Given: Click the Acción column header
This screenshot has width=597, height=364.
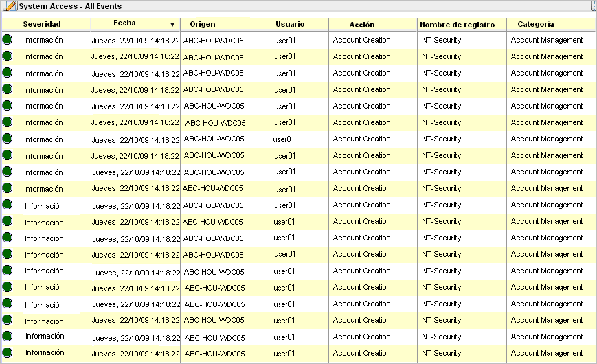Looking at the screenshot, I should 362,24.
